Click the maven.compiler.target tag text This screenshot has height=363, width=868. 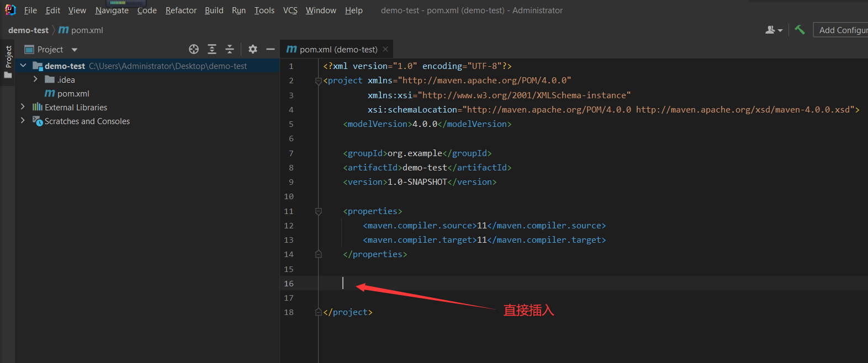point(420,240)
